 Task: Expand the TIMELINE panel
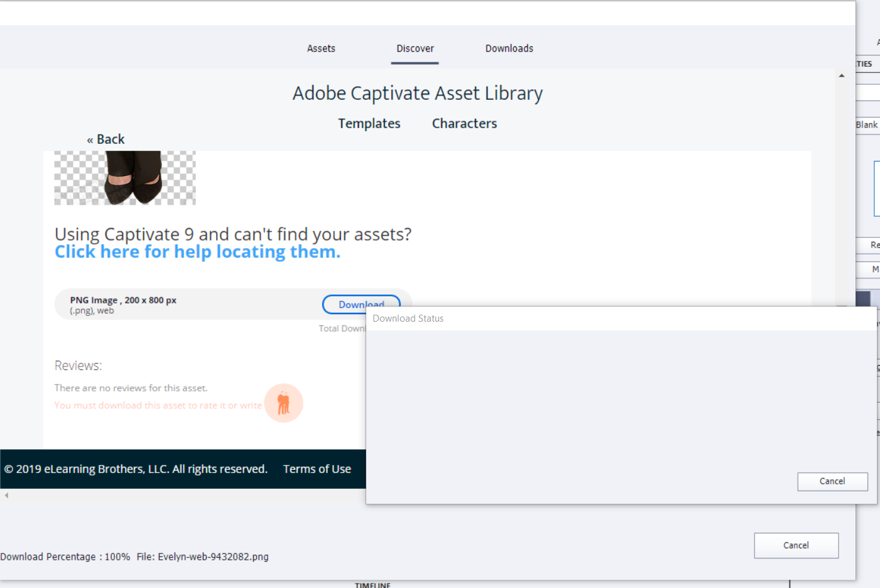pos(372,584)
